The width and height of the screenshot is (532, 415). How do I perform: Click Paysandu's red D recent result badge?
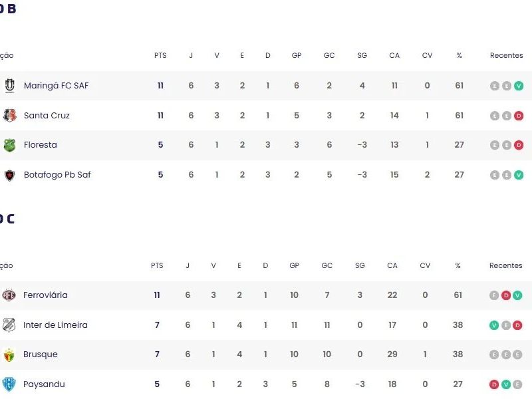(494, 384)
